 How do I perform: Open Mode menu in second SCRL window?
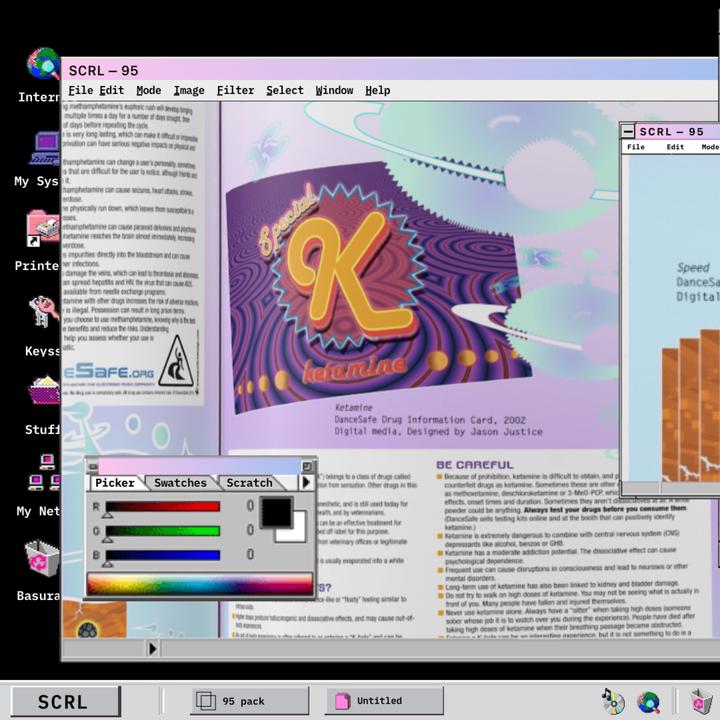tap(710, 147)
